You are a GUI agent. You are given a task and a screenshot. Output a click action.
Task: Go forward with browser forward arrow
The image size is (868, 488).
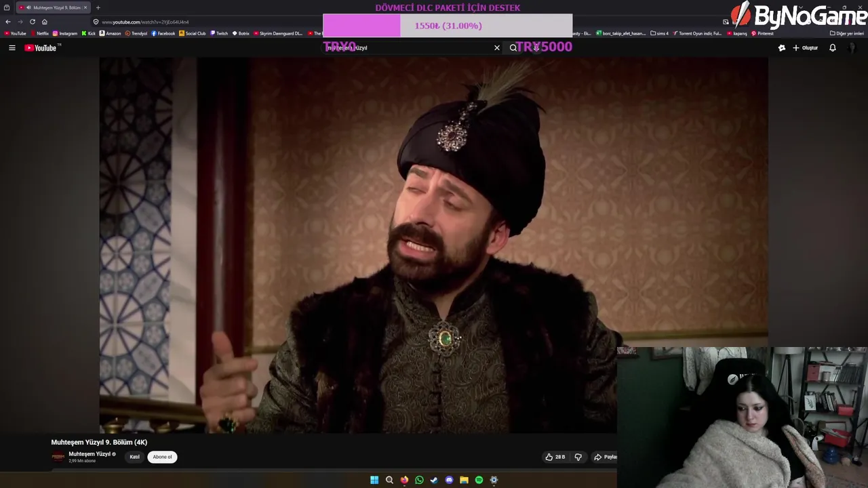20,22
